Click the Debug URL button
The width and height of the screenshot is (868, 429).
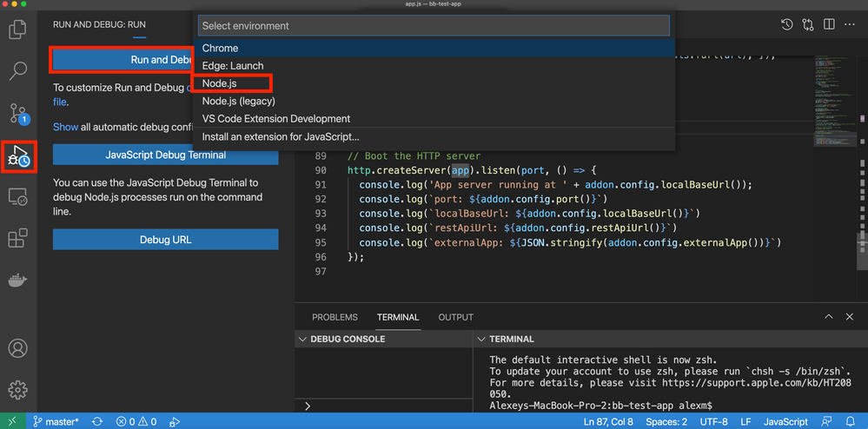point(165,240)
